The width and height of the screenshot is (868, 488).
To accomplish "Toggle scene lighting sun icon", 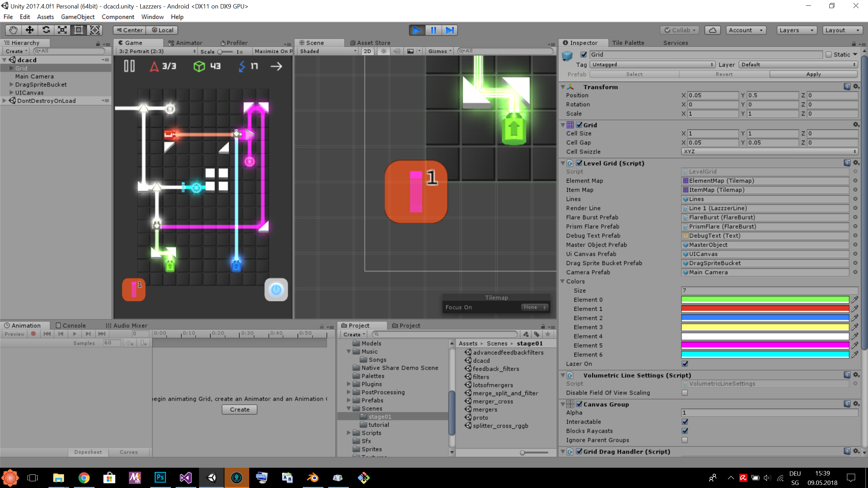I will (x=383, y=51).
